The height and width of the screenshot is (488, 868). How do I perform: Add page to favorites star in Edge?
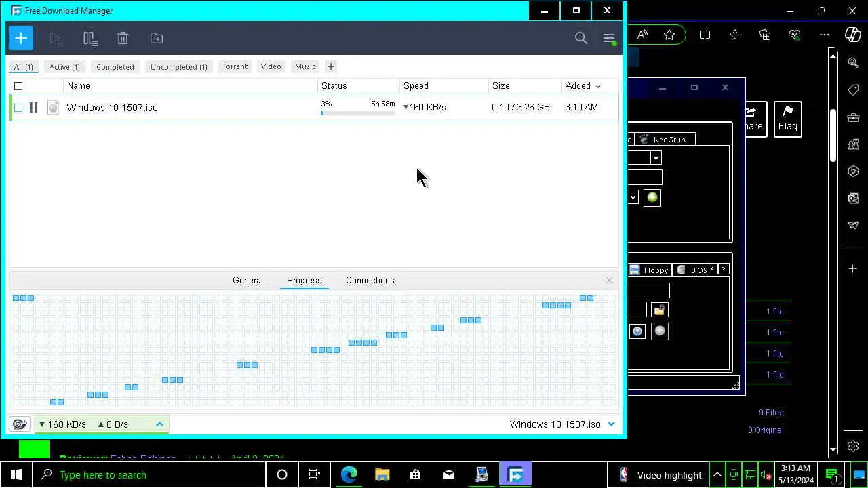669,35
